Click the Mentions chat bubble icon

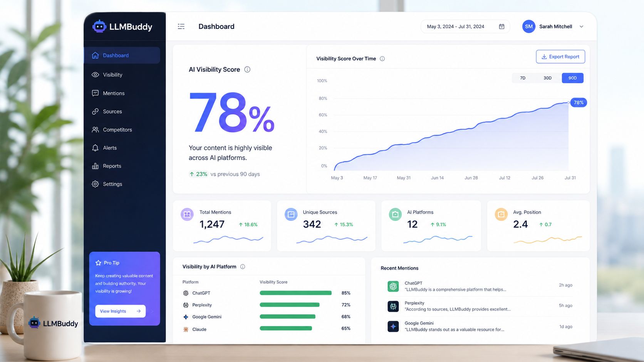coord(95,93)
